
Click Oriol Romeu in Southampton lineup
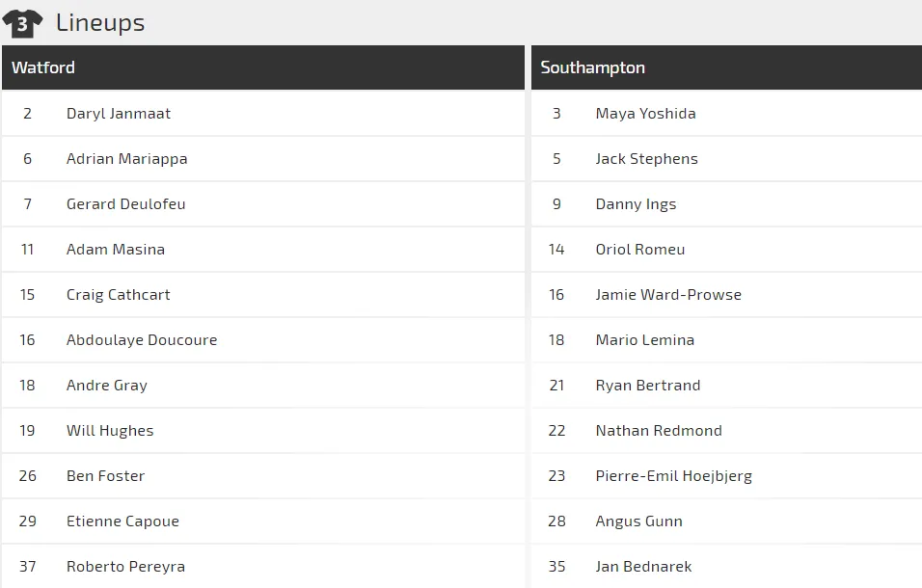[640, 250]
